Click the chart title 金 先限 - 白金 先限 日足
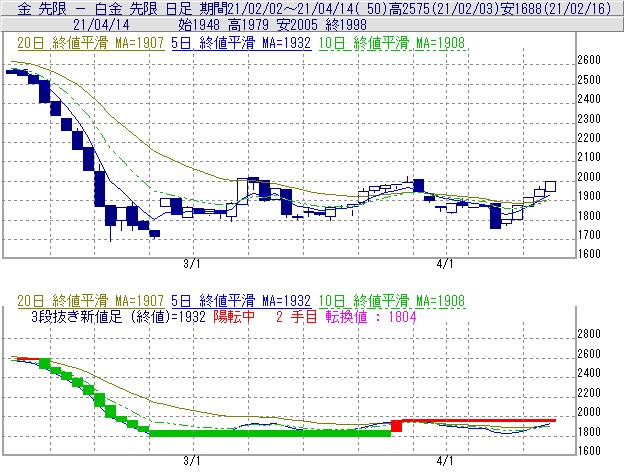This screenshot has width=624, height=473. click(105, 8)
